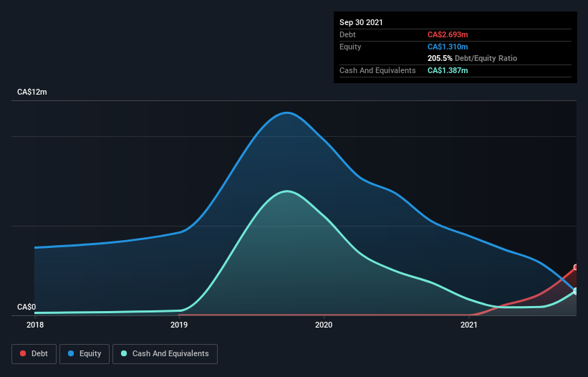Click the Debt row label in tooltip
The image size is (588, 377).
pos(347,34)
